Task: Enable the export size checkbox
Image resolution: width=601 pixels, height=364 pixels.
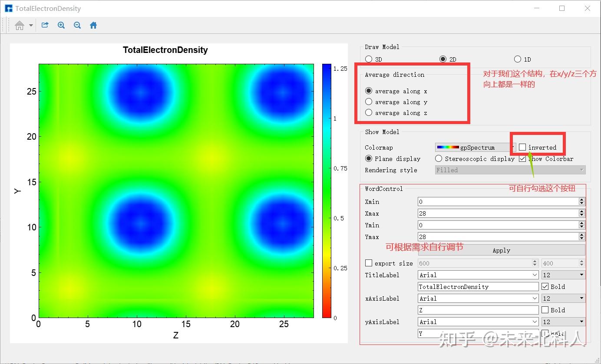Action: (x=369, y=262)
